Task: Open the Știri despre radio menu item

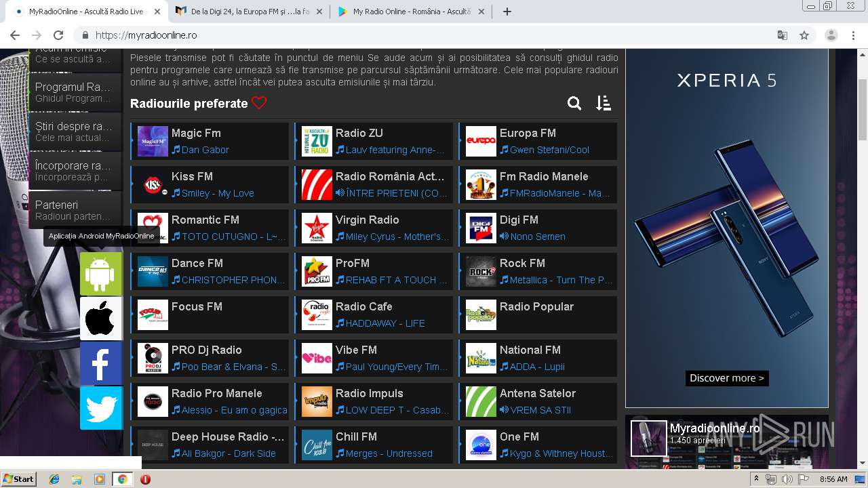Action: [75, 131]
